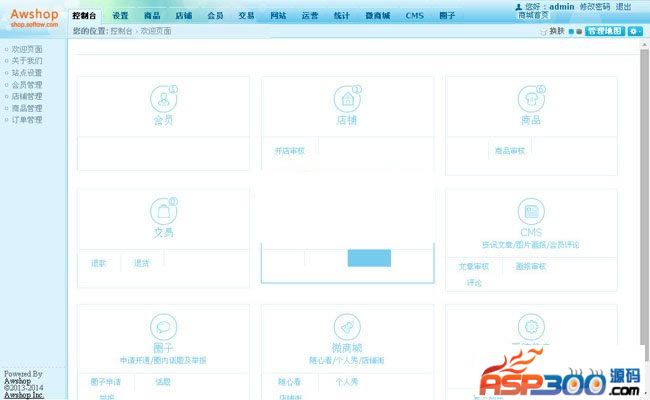Open the 微商城 top menu
650x400 pixels.
tap(378, 16)
